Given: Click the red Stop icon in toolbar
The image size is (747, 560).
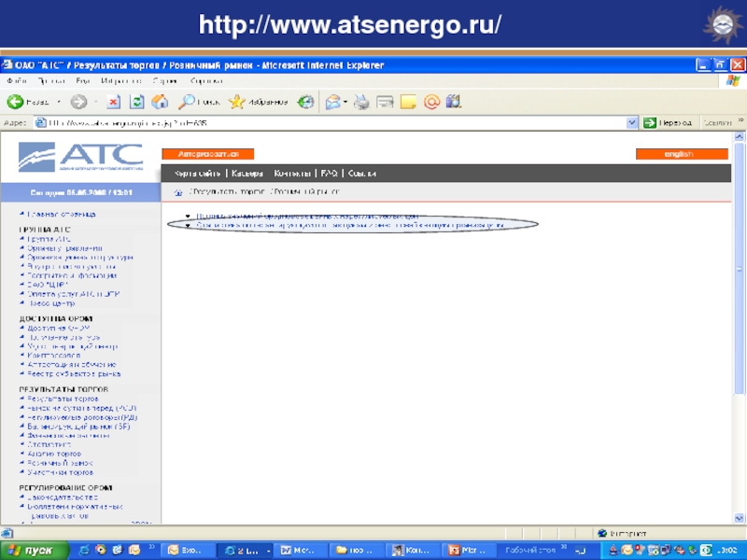Looking at the screenshot, I should click(x=114, y=102).
